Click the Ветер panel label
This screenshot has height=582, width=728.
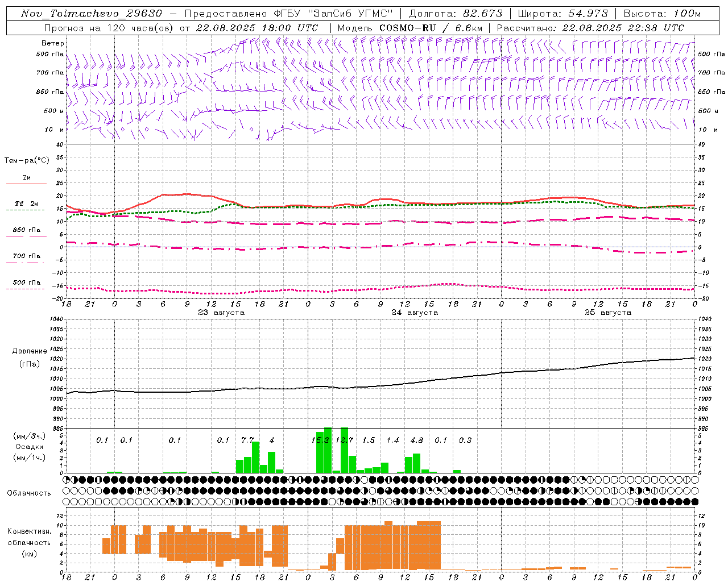(53, 43)
